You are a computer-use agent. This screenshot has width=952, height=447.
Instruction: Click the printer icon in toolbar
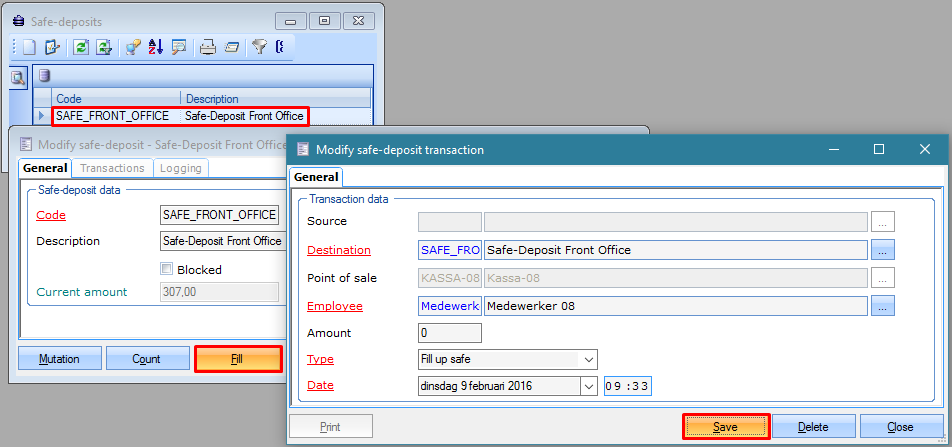coord(208,46)
